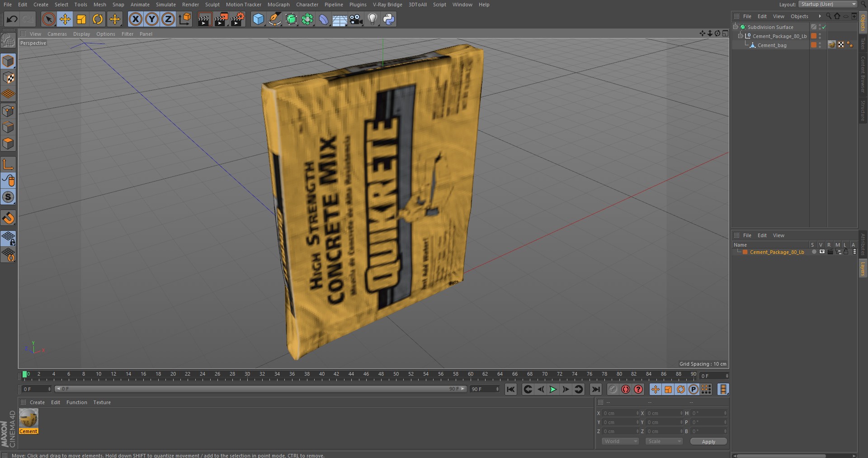This screenshot has width=868, height=458.
Task: Toggle layer visibility for Cement_Package_80_Lb
Action: [x=822, y=252]
